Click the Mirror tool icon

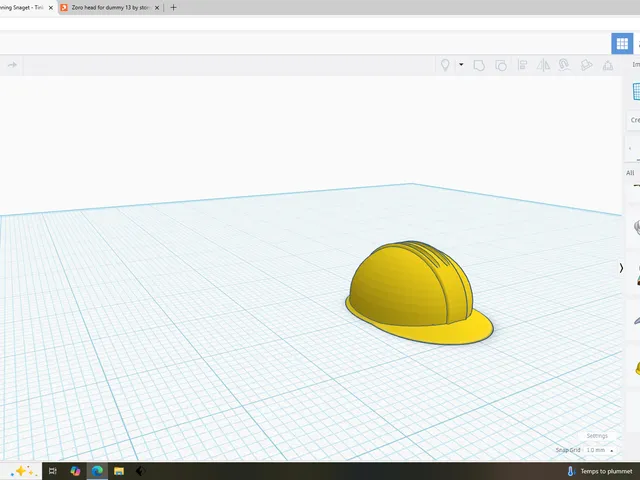point(543,65)
